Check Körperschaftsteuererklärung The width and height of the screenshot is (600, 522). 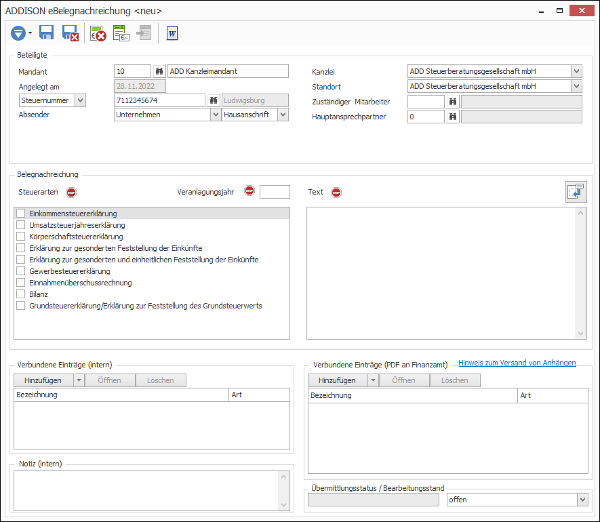21,237
